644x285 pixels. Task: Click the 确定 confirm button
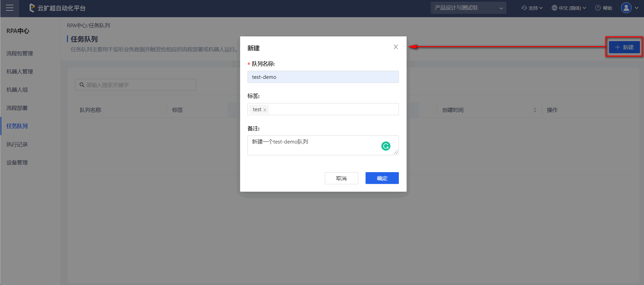[x=382, y=178]
